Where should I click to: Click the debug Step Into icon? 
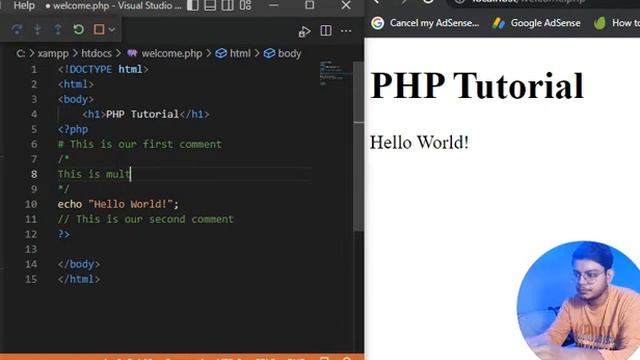[37, 29]
